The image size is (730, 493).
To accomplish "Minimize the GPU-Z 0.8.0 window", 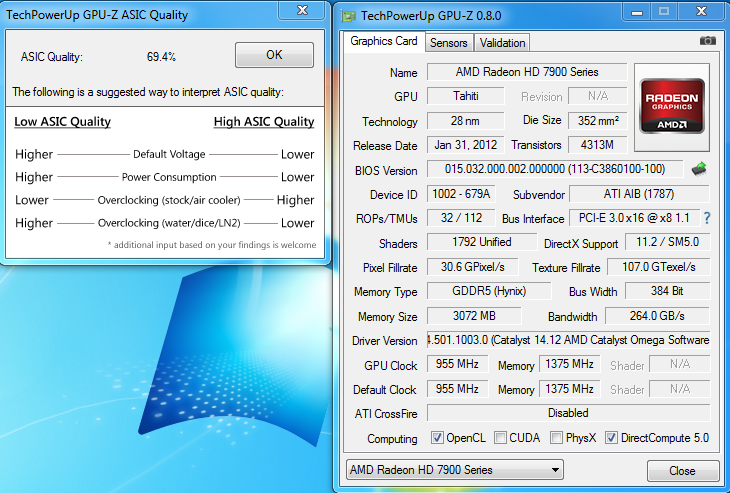I will click(637, 11).
